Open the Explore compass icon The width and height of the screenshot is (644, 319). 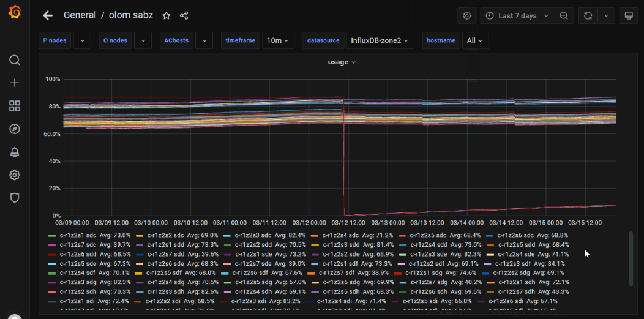pyautogui.click(x=15, y=129)
